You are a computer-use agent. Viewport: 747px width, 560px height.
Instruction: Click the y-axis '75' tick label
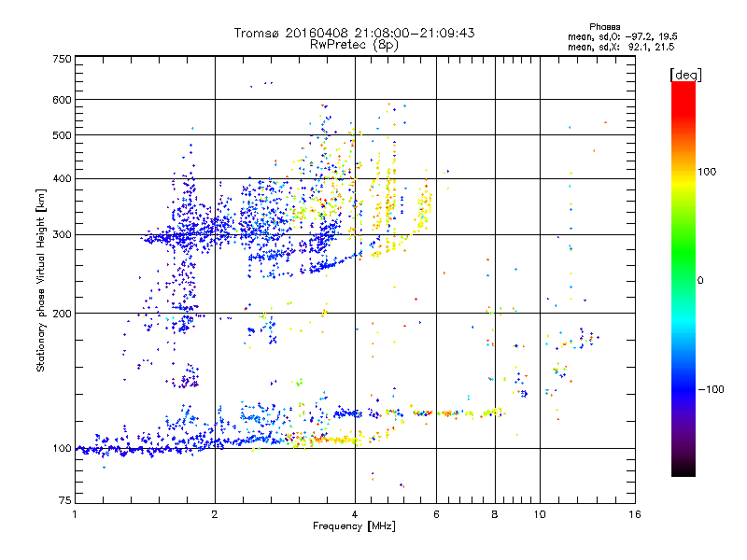point(64,500)
